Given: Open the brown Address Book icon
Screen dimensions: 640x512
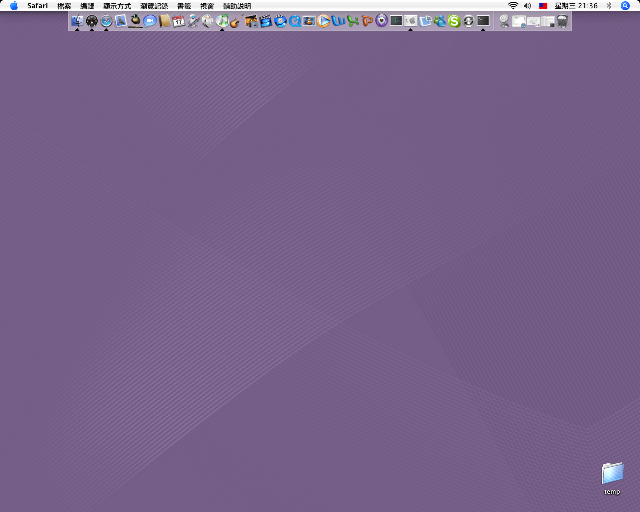Looking at the screenshot, I should tap(164, 21).
